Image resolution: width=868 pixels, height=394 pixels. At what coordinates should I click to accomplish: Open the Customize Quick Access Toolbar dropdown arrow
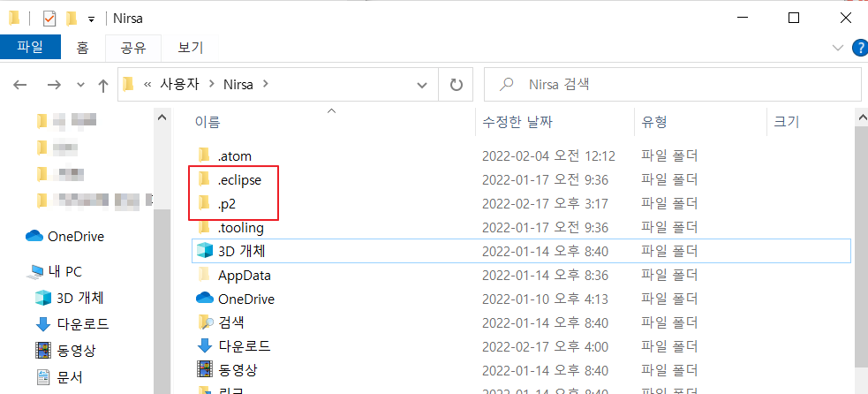pyautogui.click(x=91, y=19)
